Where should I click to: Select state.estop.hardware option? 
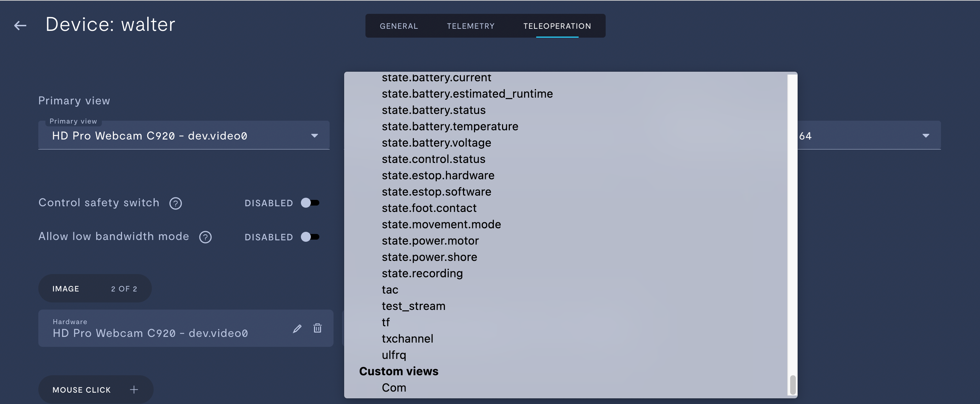tap(438, 175)
